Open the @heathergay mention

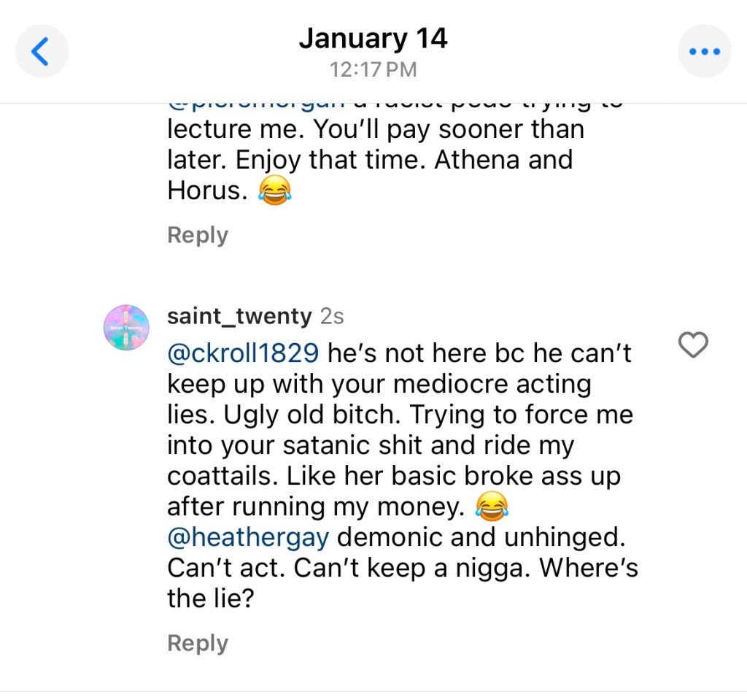point(248,536)
